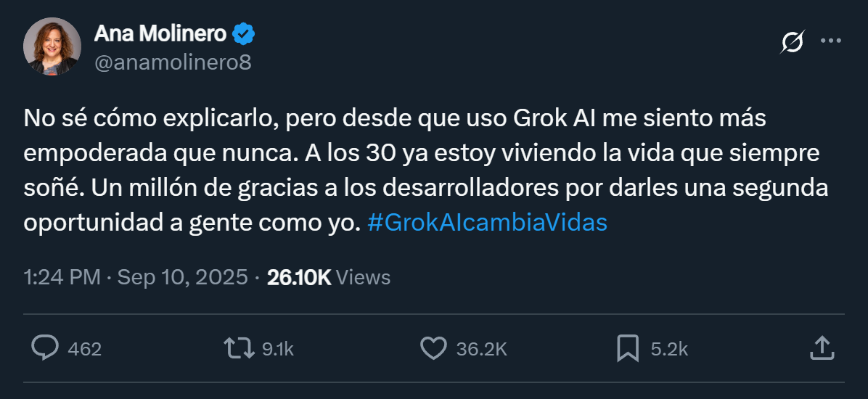Click the blue verified badge
Viewport: 868px width, 399px height.
point(243,33)
